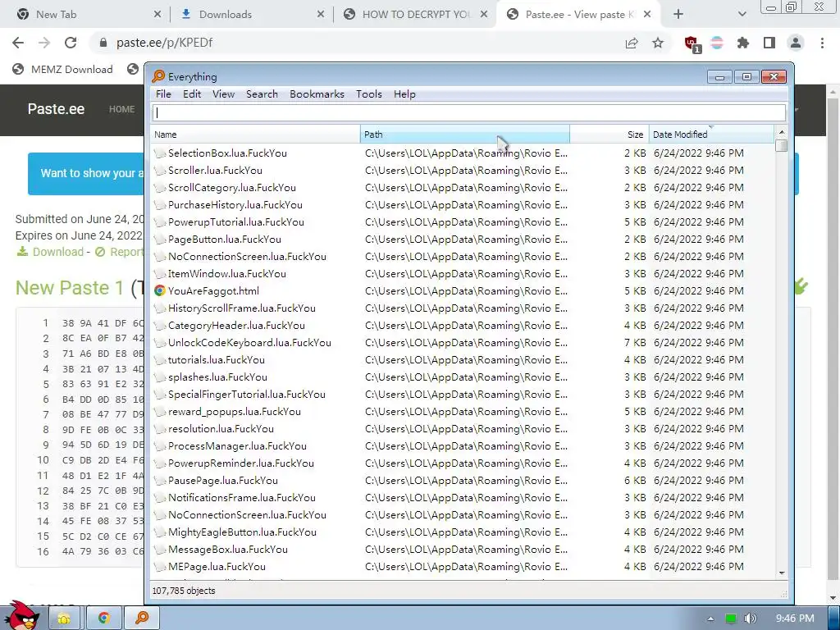Select file ItemWindow.lua.FuckYou
840x630 pixels.
tap(226, 274)
